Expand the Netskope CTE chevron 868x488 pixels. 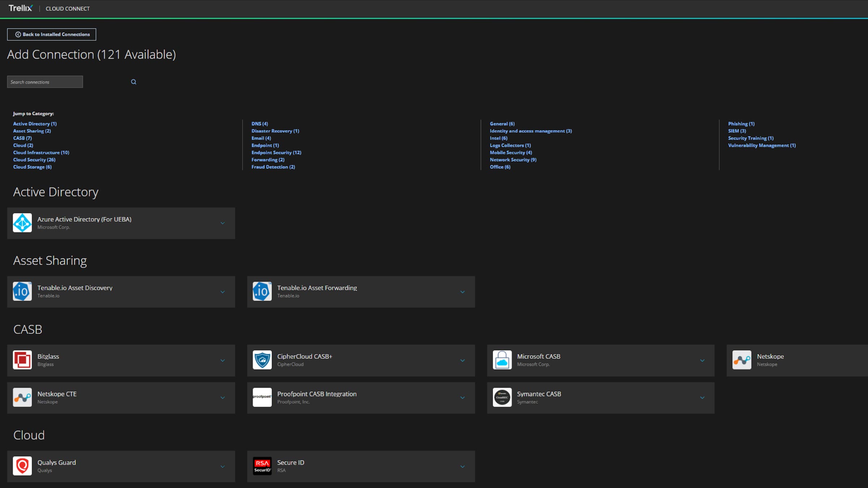click(223, 398)
